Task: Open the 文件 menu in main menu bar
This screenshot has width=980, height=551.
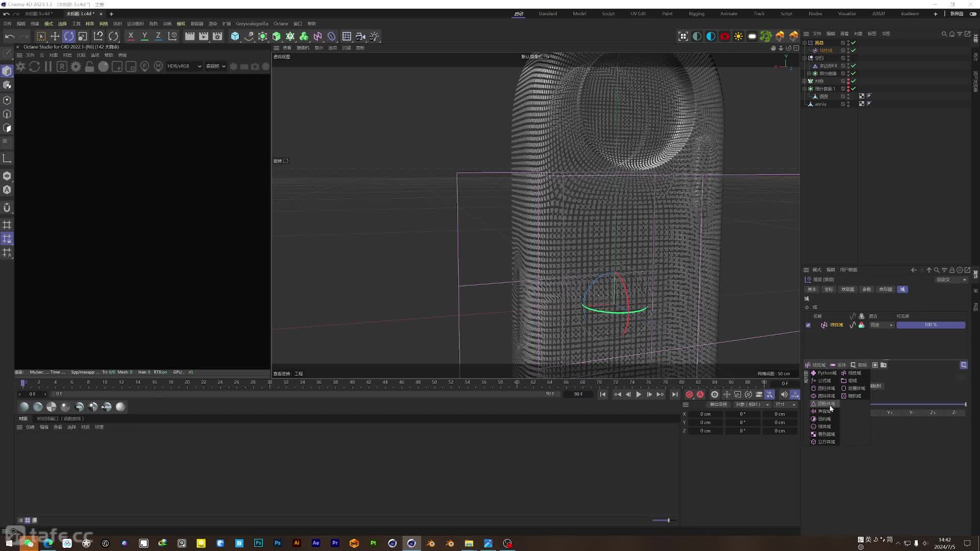Action: pyautogui.click(x=7, y=23)
